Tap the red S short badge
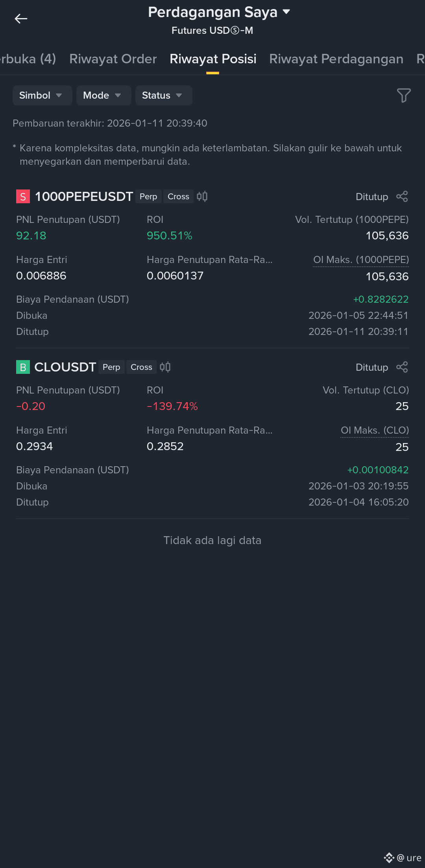This screenshot has height=868, width=425. tap(23, 197)
